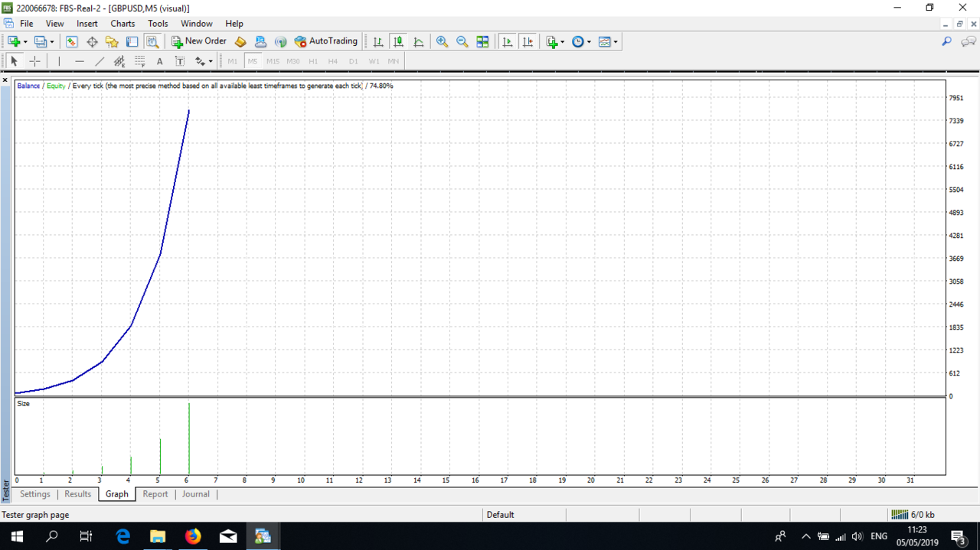Open the Templates dropdown arrow

coord(616,42)
